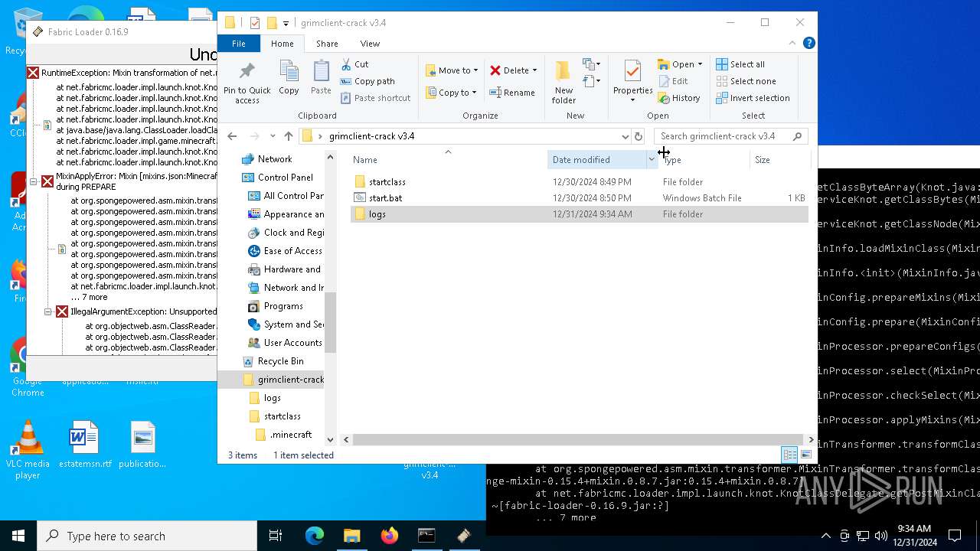The height and width of the screenshot is (551, 980).
Task: Select Control Panel in navigation pane
Action: pos(285,178)
